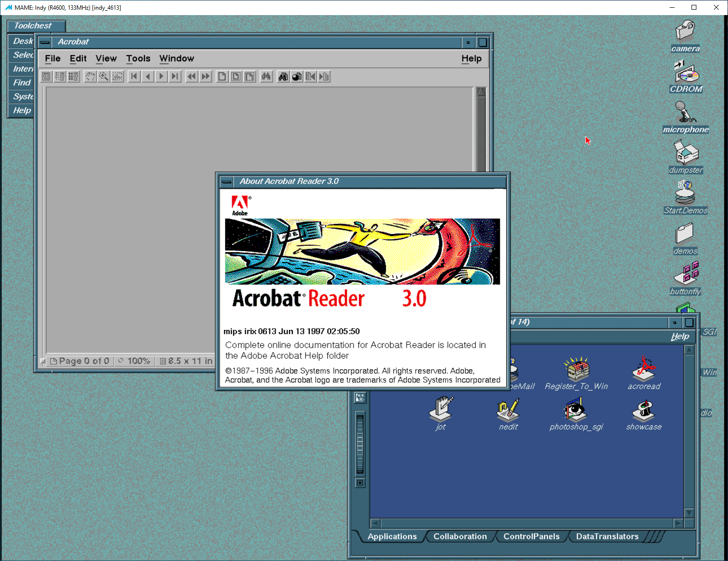Click the microphone desktop icon
The height and width of the screenshot is (561, 728).
click(x=685, y=112)
